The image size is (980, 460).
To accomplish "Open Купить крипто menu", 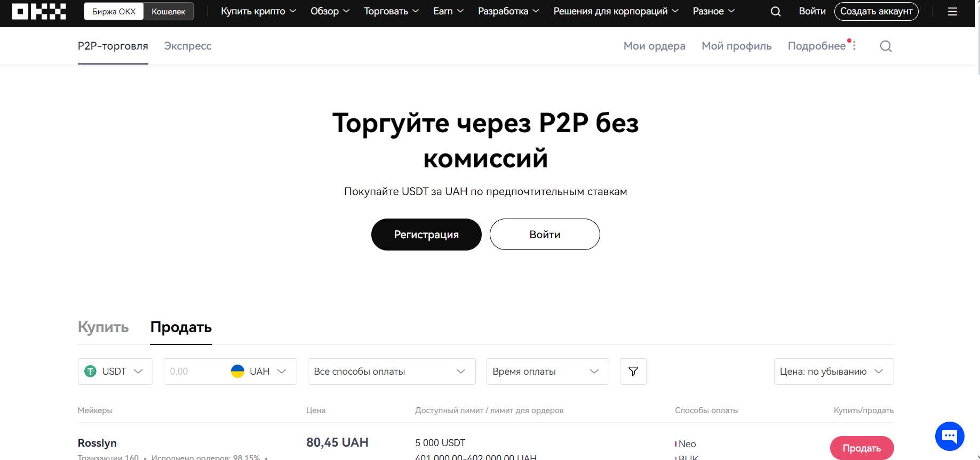I will pyautogui.click(x=258, y=11).
